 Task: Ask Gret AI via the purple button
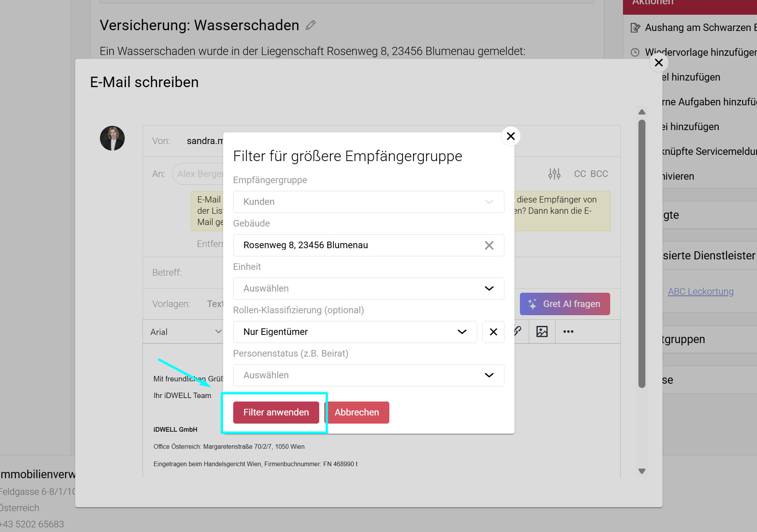564,304
